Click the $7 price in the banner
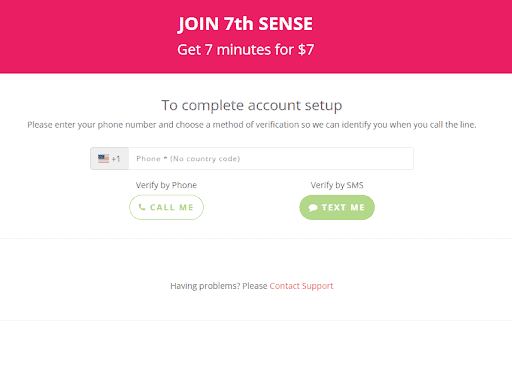The image size is (512, 365). coord(306,50)
